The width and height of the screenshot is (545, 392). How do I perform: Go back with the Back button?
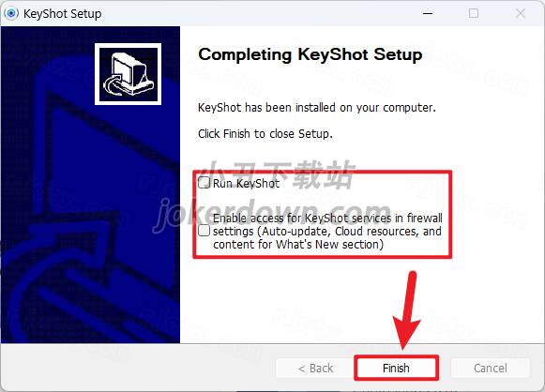pyautogui.click(x=315, y=368)
